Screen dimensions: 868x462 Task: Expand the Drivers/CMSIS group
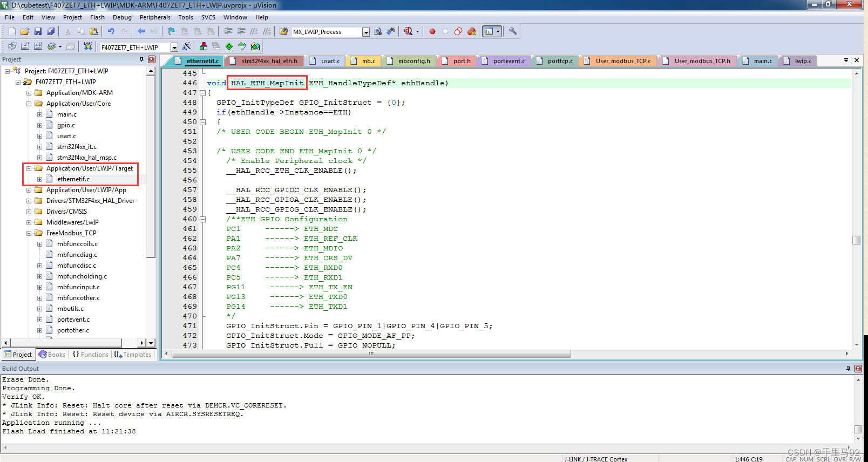click(29, 212)
